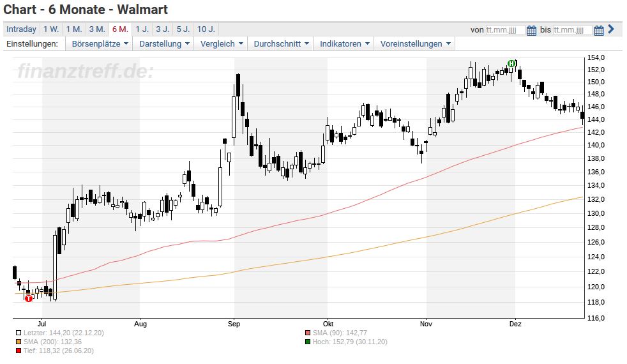Click the blue arrow to apply date range
Viewport: 627px width, 364px height.
point(611,29)
